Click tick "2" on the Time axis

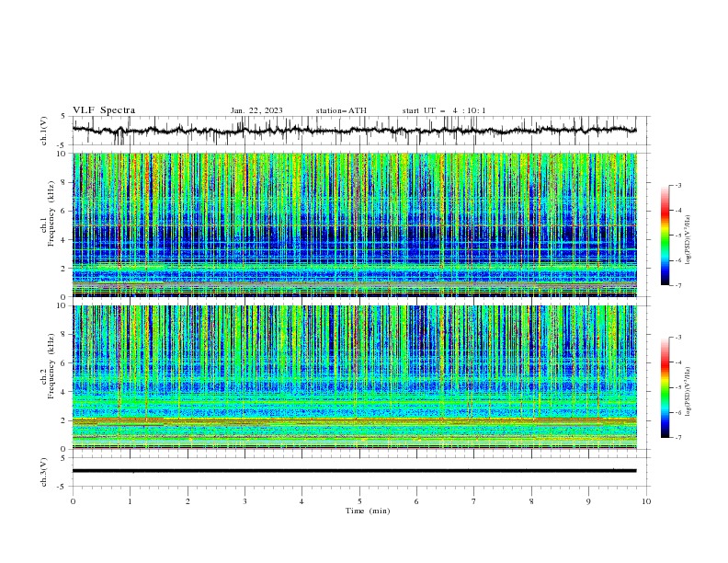point(188,501)
